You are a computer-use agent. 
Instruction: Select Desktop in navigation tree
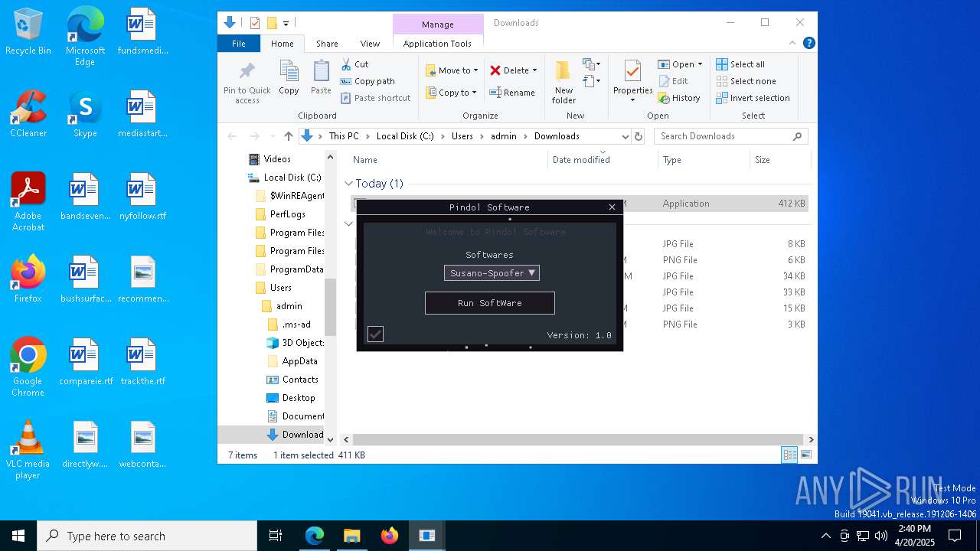[x=291, y=398]
